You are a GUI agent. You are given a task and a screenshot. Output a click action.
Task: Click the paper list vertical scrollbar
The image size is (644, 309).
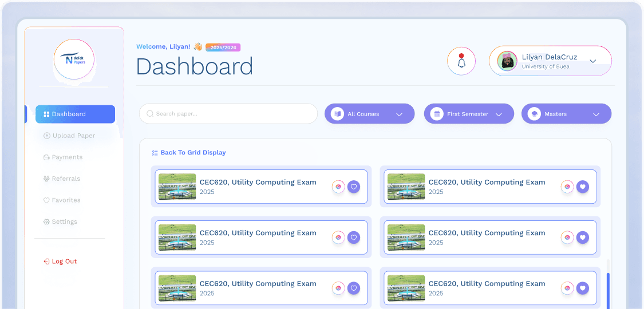click(607, 289)
